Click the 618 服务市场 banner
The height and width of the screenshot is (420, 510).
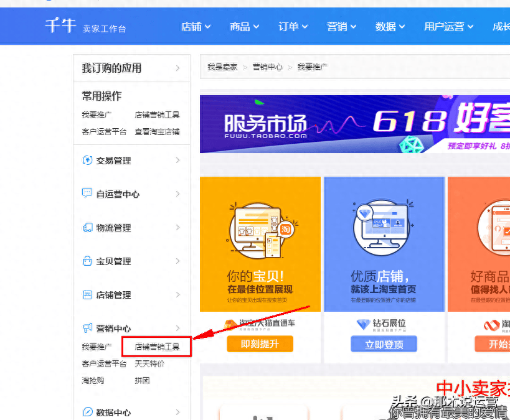click(x=354, y=123)
